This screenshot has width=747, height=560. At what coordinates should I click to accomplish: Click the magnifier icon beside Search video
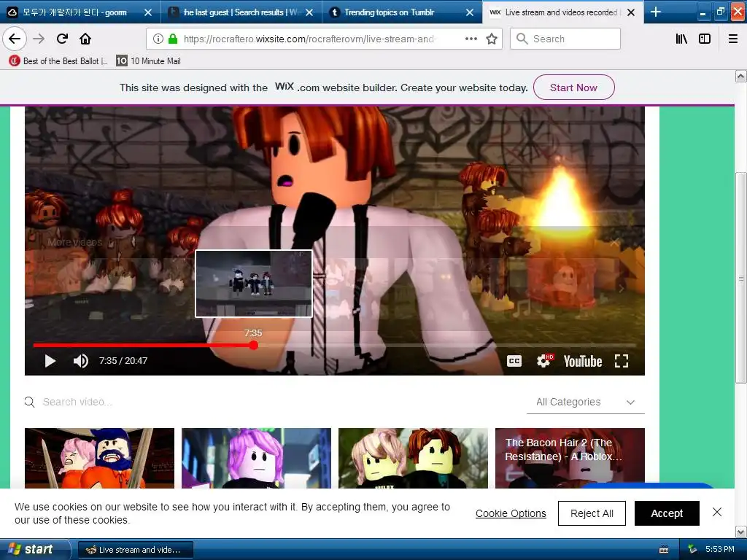click(x=29, y=402)
